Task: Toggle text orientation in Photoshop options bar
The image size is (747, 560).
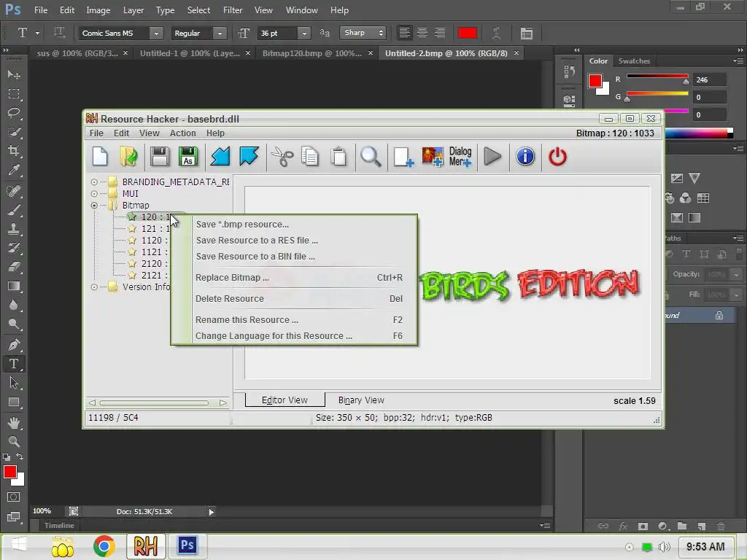Action: coord(59,33)
